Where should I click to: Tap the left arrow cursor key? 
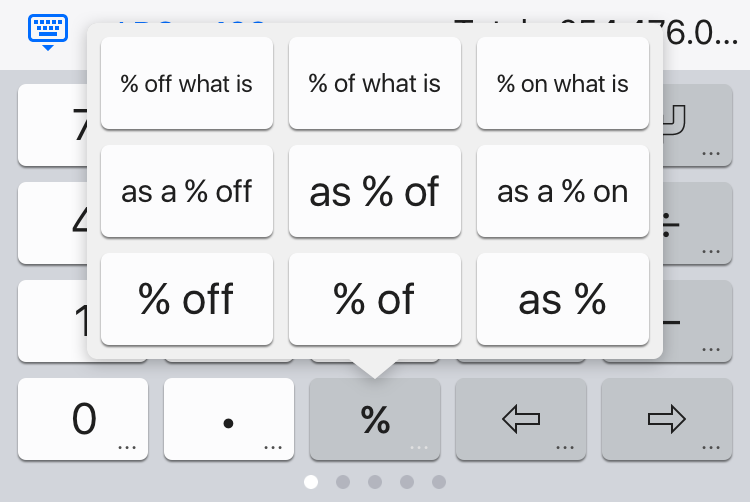[x=521, y=419]
